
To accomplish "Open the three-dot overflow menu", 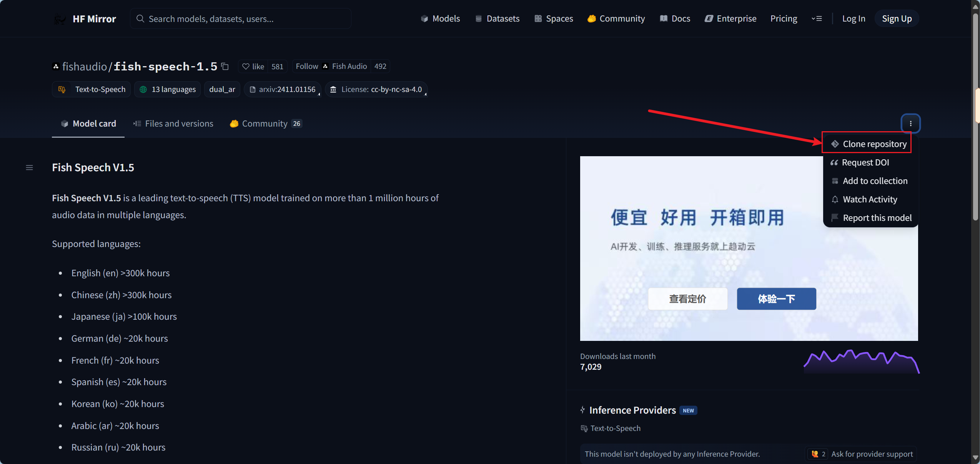I will click(x=910, y=123).
